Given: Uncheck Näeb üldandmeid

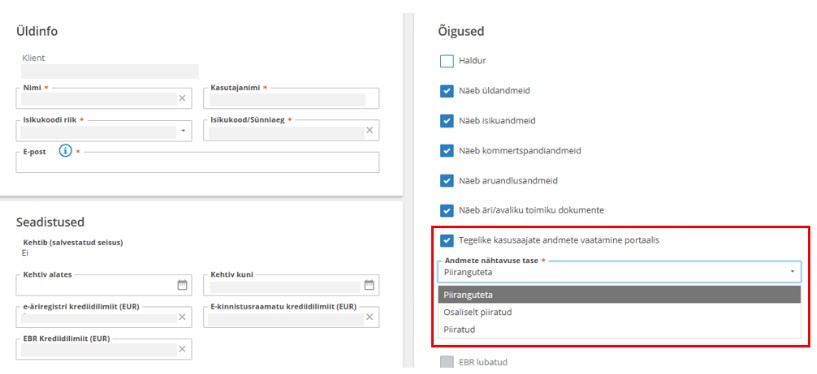Looking at the screenshot, I should (447, 91).
